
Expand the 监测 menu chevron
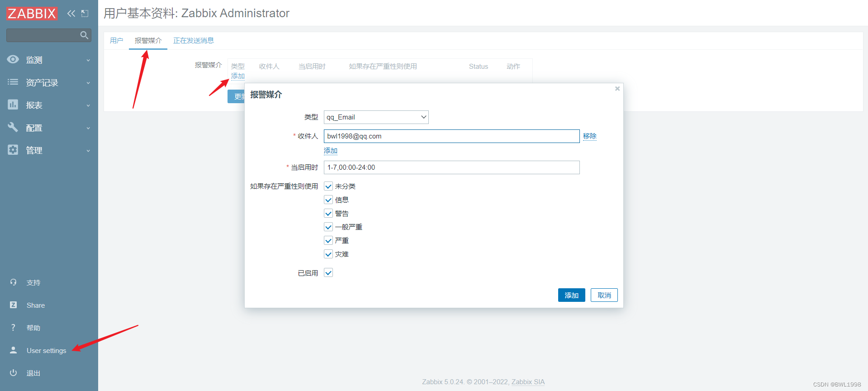[88, 60]
